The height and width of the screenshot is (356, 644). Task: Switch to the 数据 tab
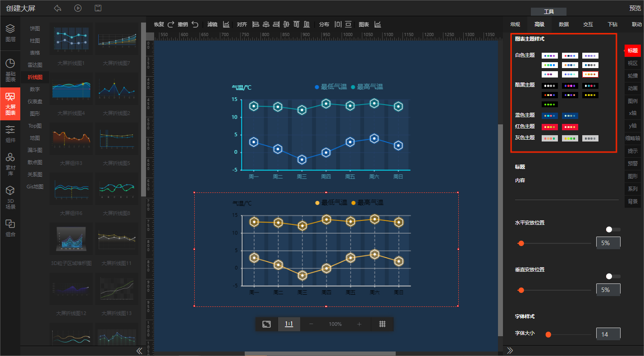pos(564,24)
